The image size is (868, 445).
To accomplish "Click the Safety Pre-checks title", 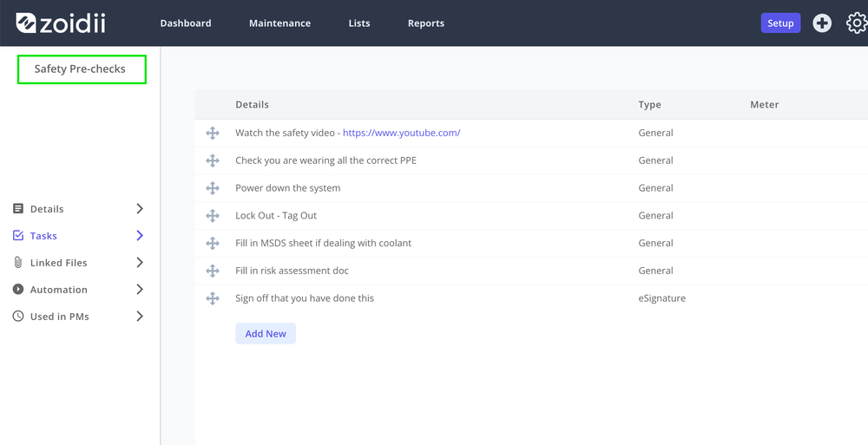I will coord(80,69).
